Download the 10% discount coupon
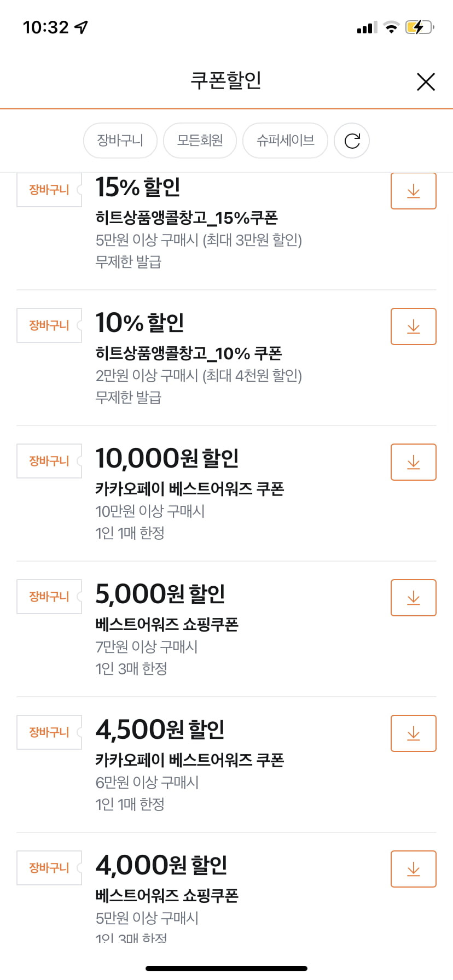The width and height of the screenshot is (453, 980). [x=414, y=326]
